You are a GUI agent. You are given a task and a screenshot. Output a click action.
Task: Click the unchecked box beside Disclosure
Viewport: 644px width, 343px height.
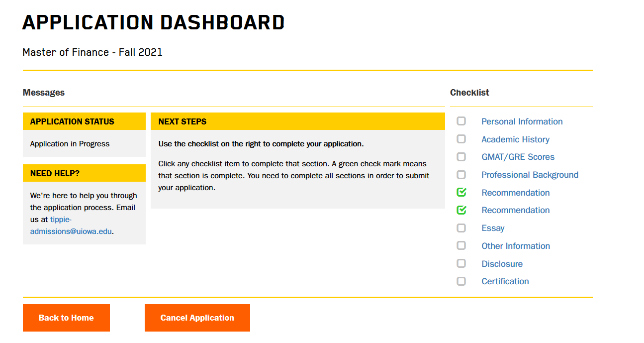[x=461, y=263]
